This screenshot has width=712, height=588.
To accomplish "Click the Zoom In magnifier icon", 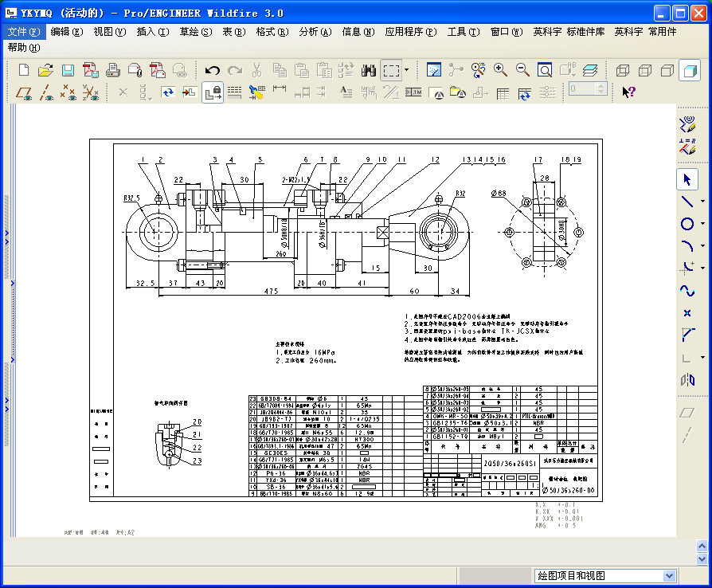I will (501, 70).
